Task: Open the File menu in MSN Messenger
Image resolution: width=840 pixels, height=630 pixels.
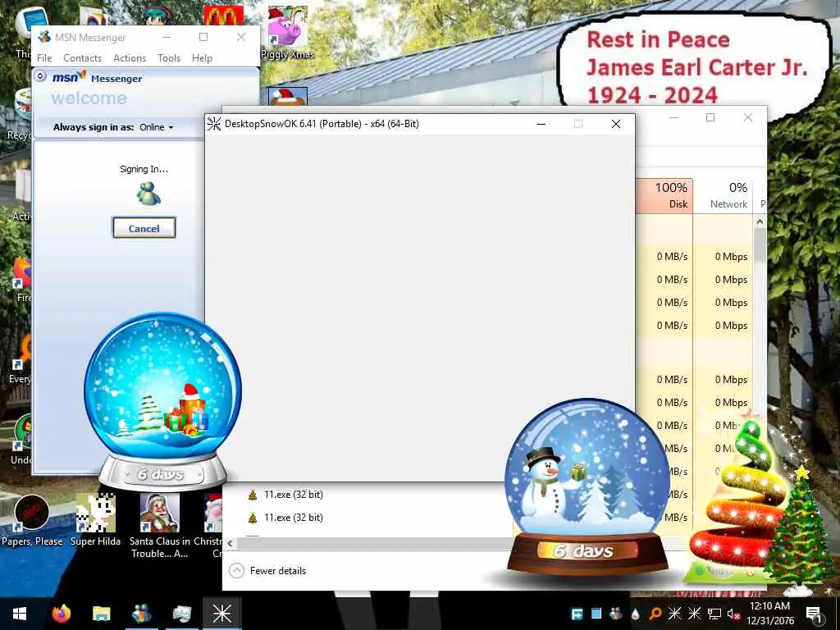Action: (44, 58)
